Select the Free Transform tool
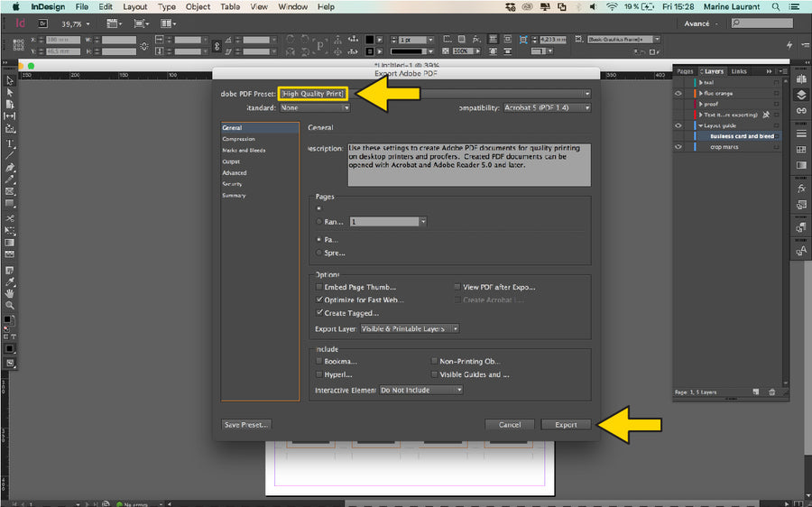812x507 pixels. click(x=9, y=230)
